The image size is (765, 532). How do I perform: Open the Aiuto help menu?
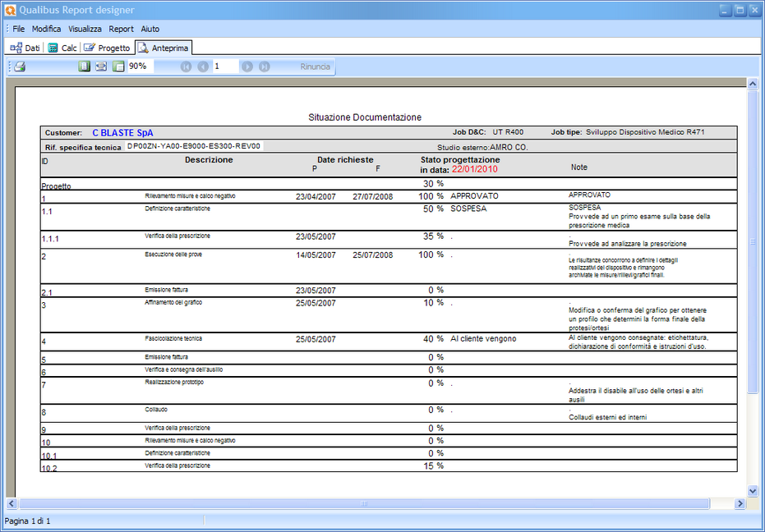150,29
